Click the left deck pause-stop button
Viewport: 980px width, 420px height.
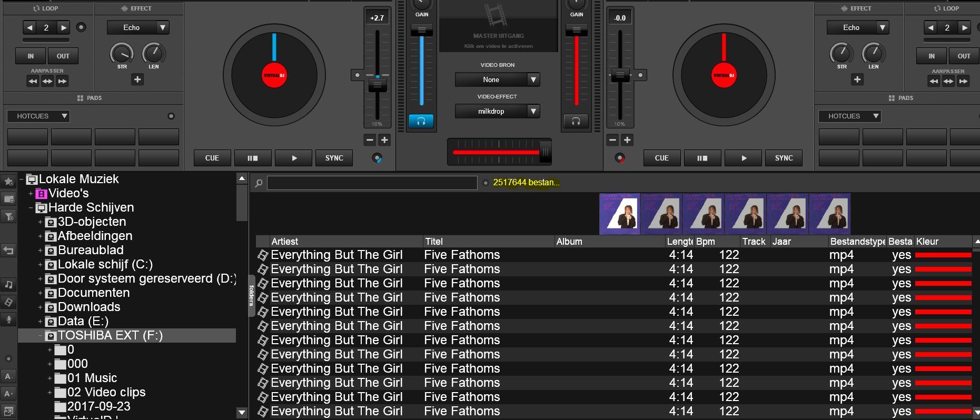pyautogui.click(x=253, y=158)
